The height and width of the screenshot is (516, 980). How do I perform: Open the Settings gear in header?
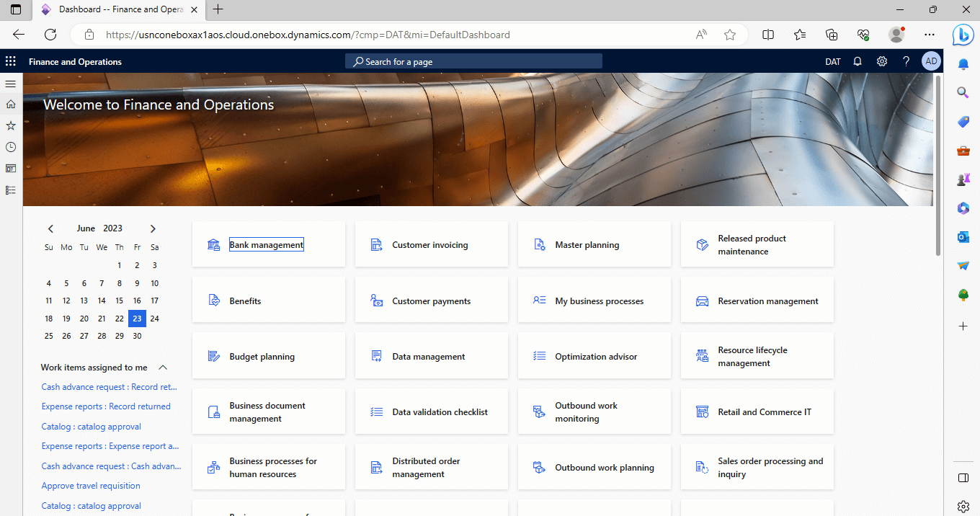coord(882,61)
